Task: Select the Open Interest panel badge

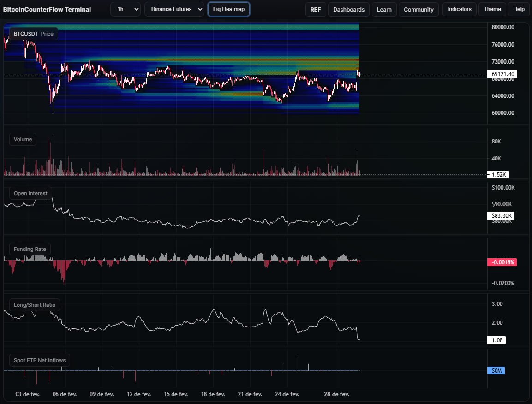Action: 30,193
